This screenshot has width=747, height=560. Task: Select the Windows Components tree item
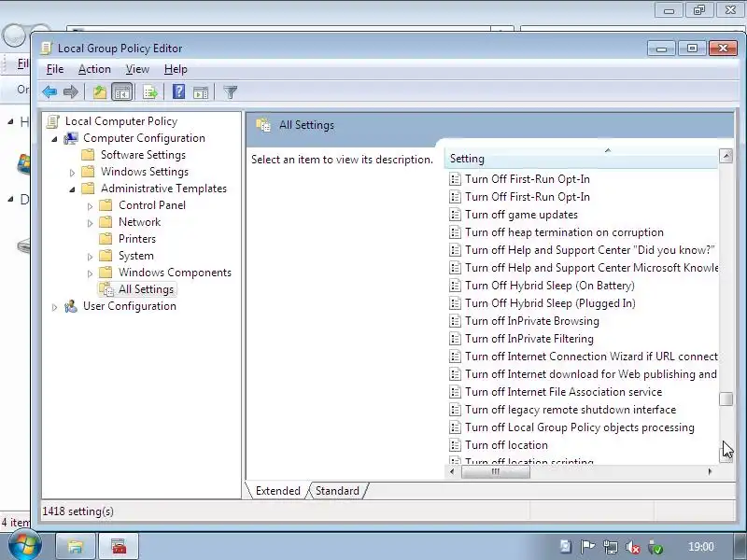175,273
